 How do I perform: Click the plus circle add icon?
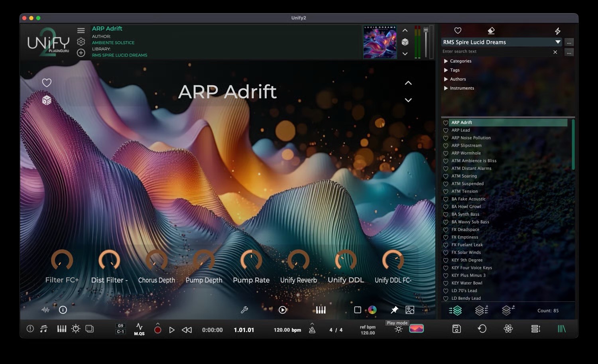click(81, 53)
